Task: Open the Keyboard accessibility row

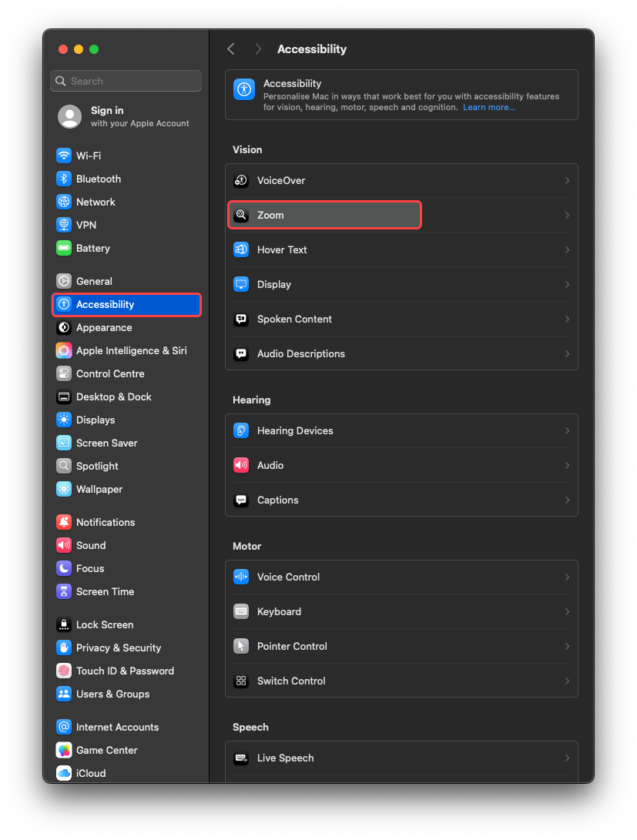Action: (401, 612)
